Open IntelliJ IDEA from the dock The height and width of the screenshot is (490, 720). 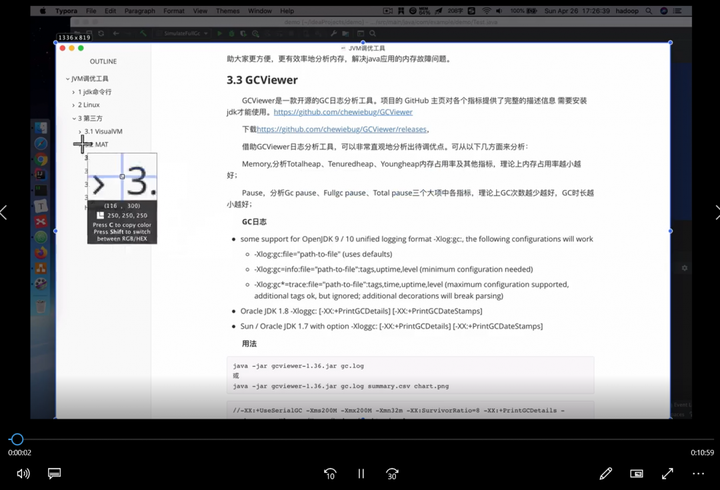(x=41, y=175)
